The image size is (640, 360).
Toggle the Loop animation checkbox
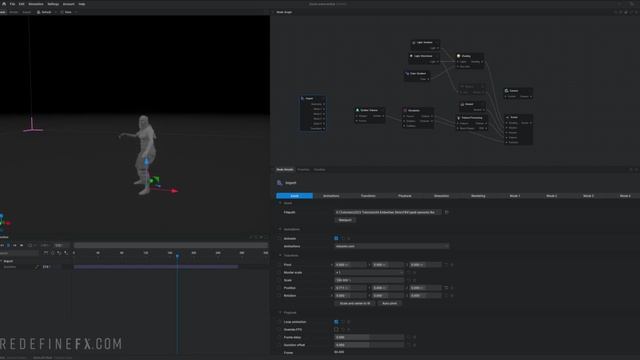[336, 322]
